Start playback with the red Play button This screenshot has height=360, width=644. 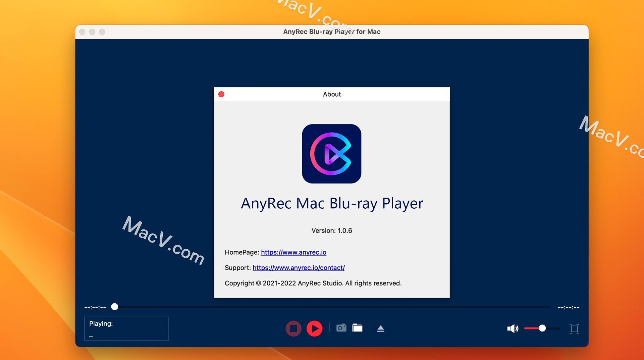tap(314, 328)
